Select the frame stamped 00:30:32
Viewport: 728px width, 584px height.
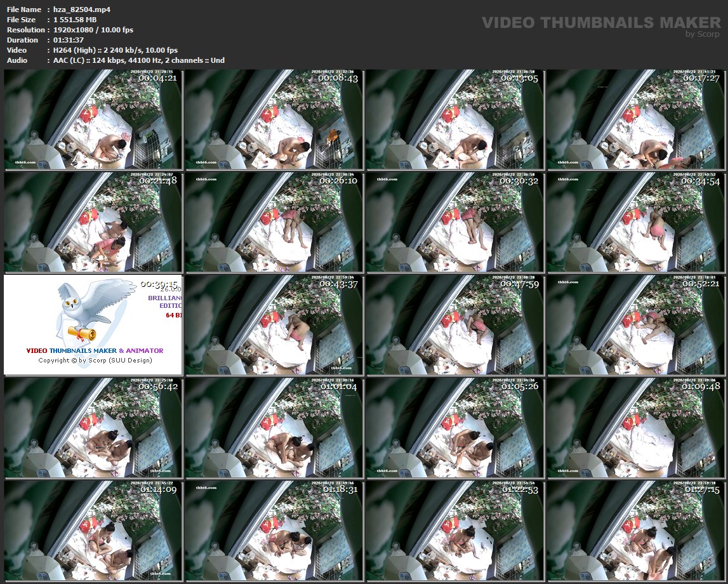(454, 222)
